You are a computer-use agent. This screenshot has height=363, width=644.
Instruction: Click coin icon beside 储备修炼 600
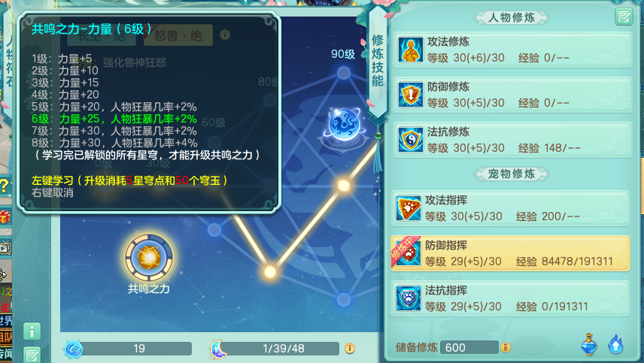point(505,347)
